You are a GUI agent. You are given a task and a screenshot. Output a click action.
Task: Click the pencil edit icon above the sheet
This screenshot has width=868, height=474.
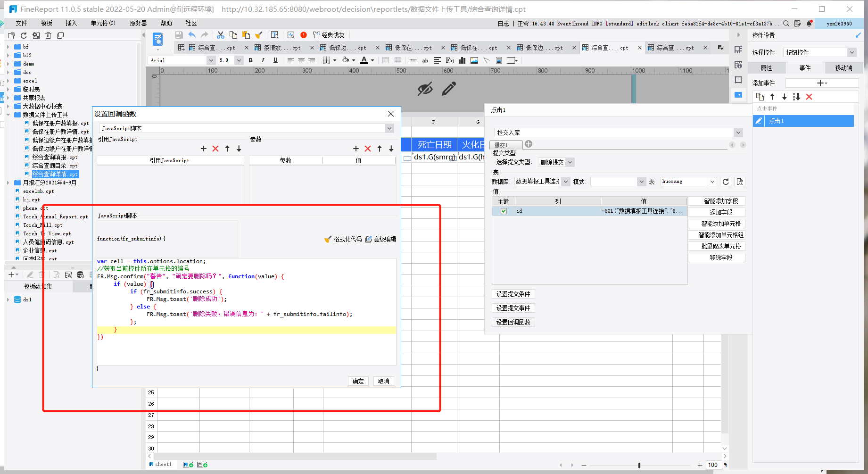click(449, 88)
